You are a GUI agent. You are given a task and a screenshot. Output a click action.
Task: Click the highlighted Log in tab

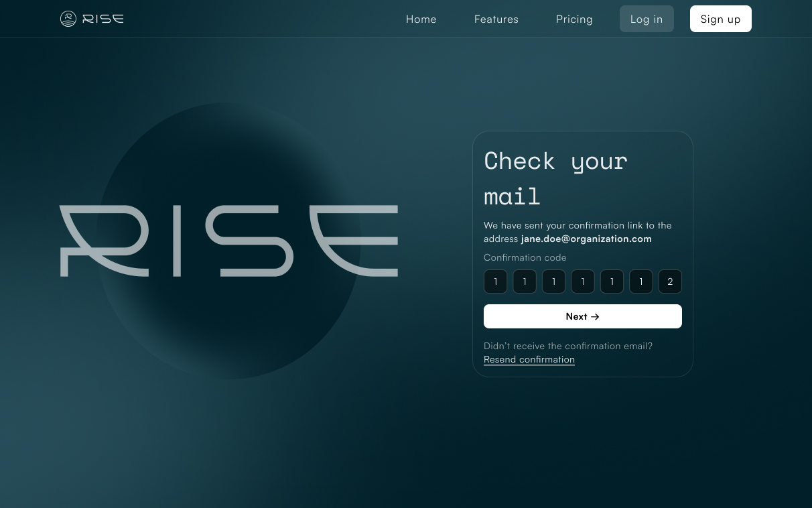pos(646,19)
